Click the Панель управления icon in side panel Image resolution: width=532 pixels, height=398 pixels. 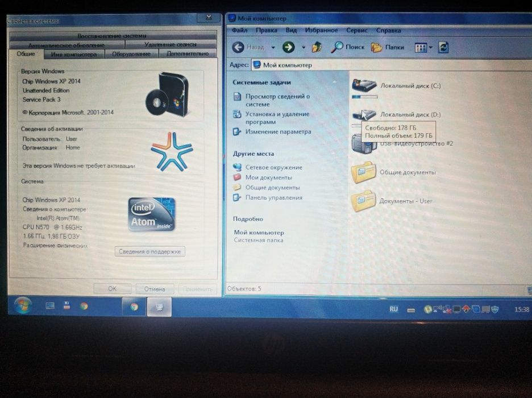click(x=237, y=197)
